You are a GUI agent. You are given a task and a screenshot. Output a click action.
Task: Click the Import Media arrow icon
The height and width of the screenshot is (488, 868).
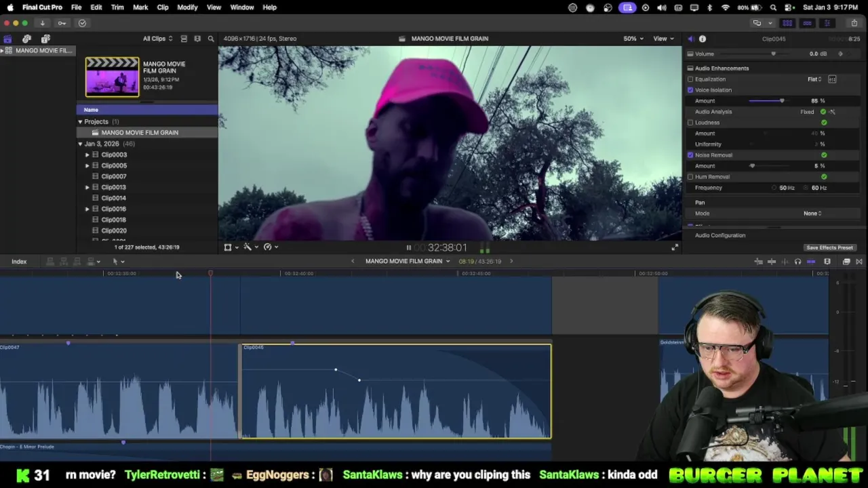pos(42,23)
